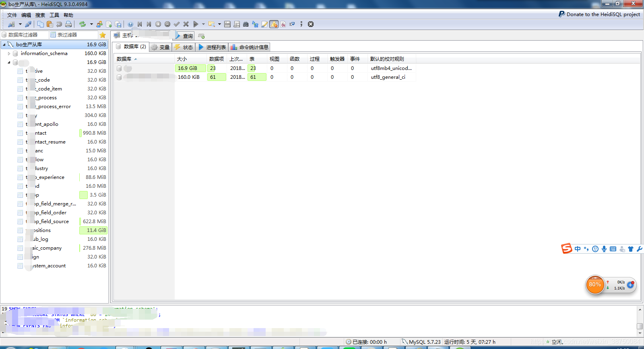Click the new query tab plus icon
644x349 pixels.
coord(202,36)
